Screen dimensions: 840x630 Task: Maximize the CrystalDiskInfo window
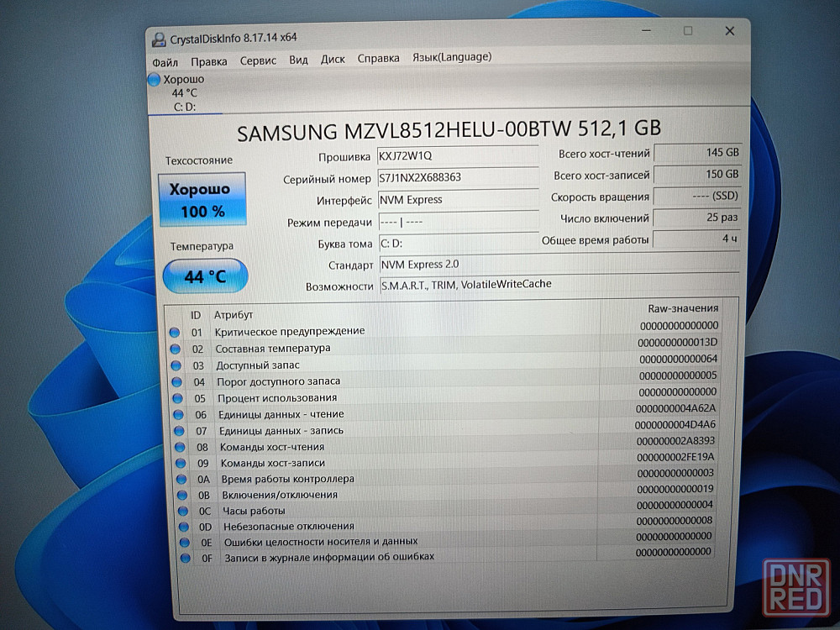pyautogui.click(x=688, y=31)
